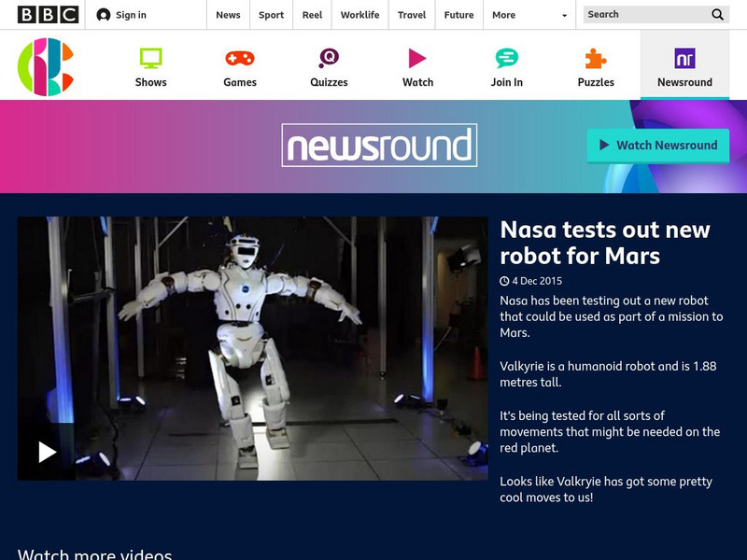The width and height of the screenshot is (747, 560).
Task: Click the clock icon beside the date
Action: (x=504, y=281)
